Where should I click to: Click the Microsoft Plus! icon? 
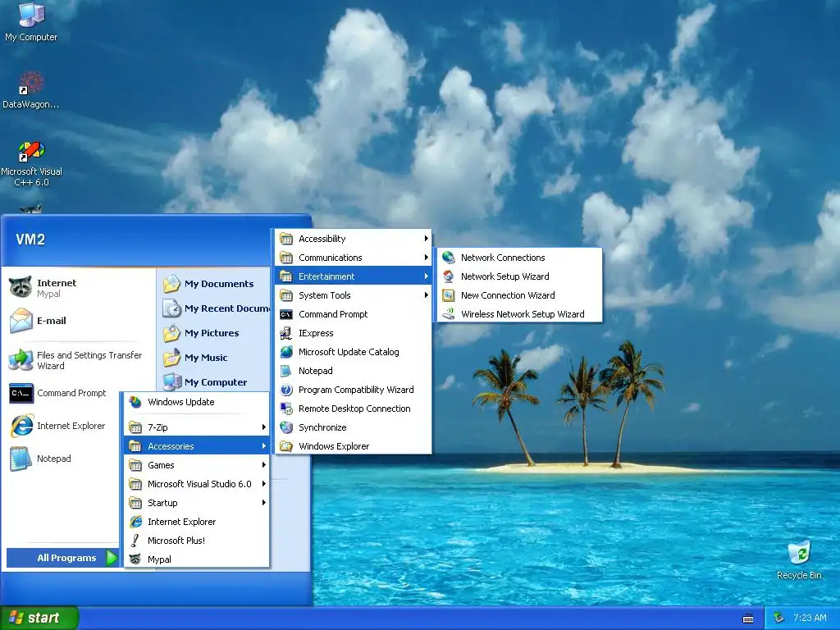(x=135, y=541)
